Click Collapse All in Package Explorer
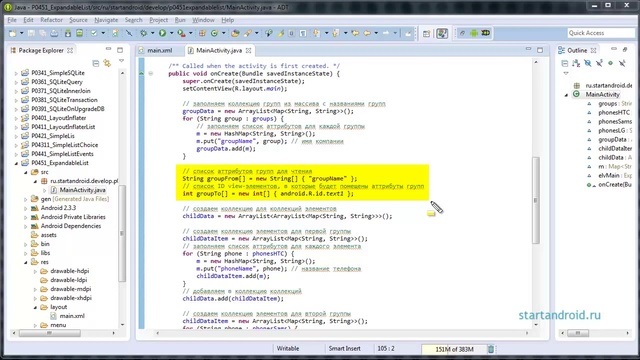The width and height of the screenshot is (640, 360). (x=96, y=63)
